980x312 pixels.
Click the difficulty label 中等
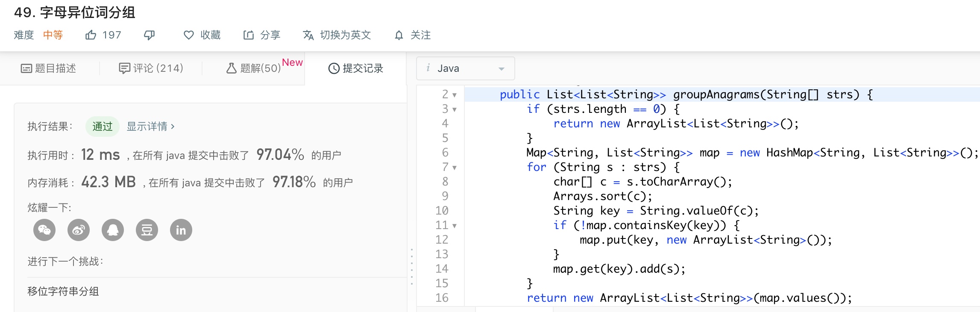point(53,35)
